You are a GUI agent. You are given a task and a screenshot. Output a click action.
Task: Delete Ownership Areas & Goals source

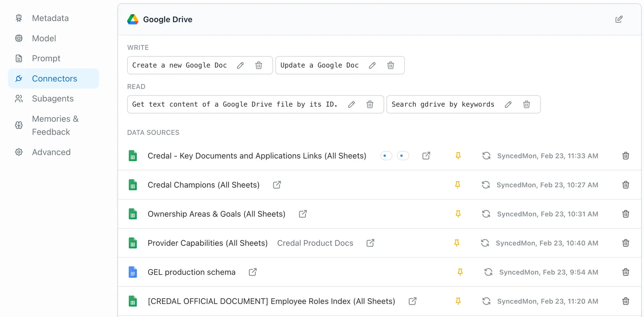pyautogui.click(x=625, y=214)
